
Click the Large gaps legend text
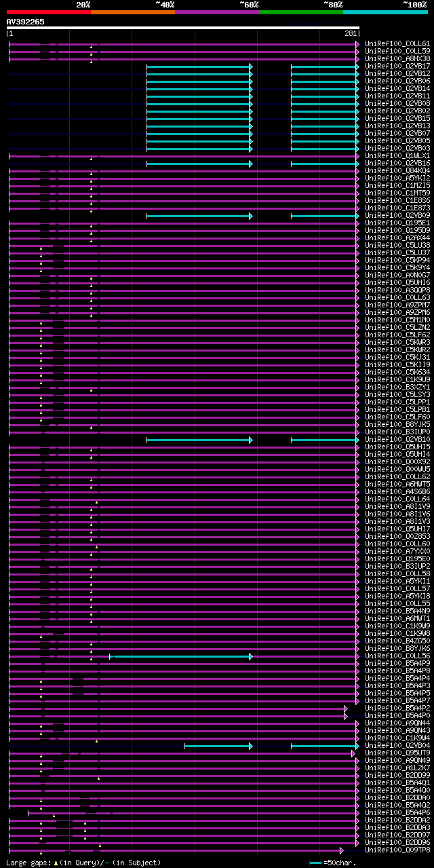83,863
